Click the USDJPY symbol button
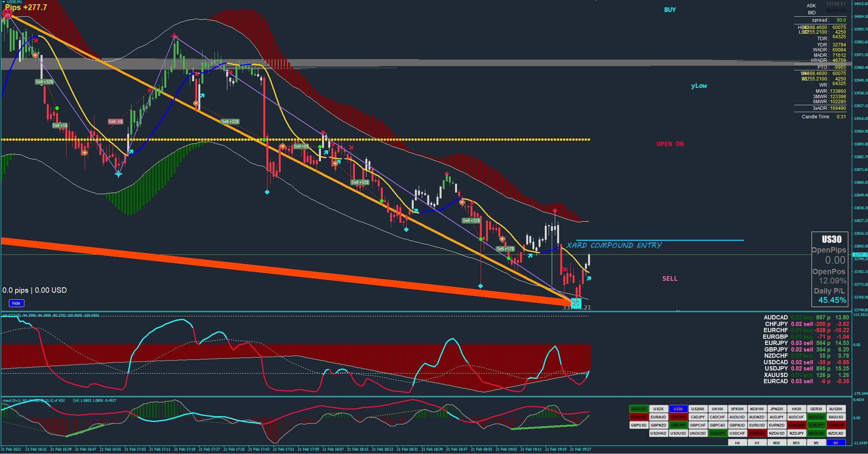The height and width of the screenshot is (454, 868). point(717,433)
